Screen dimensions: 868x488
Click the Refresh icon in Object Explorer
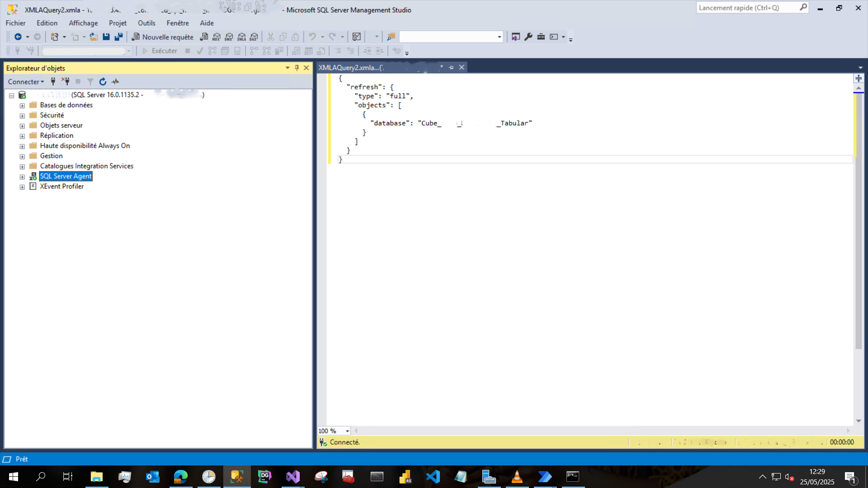pos(103,82)
